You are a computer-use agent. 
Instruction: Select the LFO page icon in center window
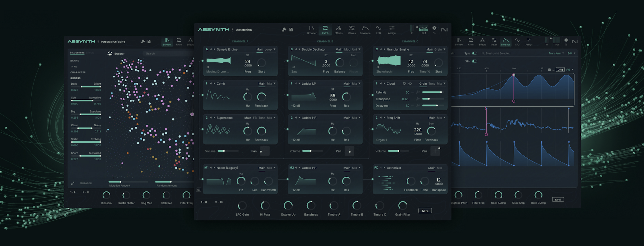click(378, 30)
